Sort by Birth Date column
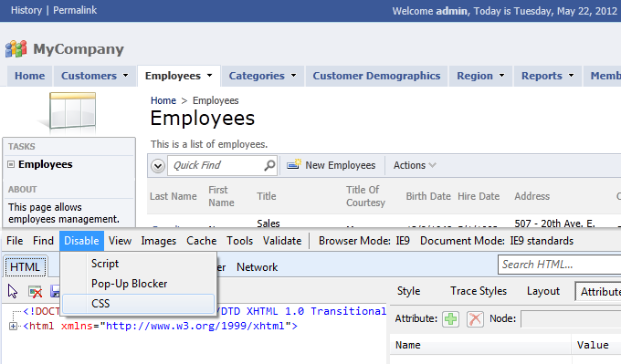 pos(428,196)
